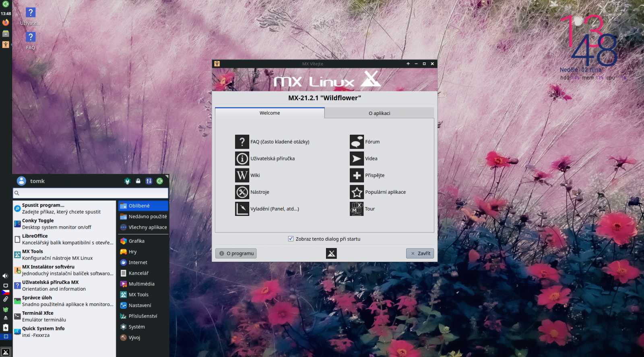
Task: Click the battery power manager icon
Action: click(x=6, y=328)
